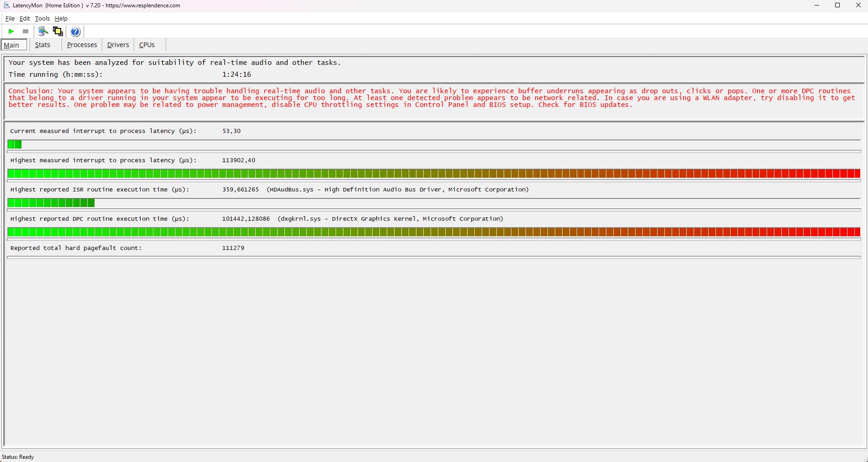
Task: Click the highest ISR execution time bar
Action: tap(434, 203)
